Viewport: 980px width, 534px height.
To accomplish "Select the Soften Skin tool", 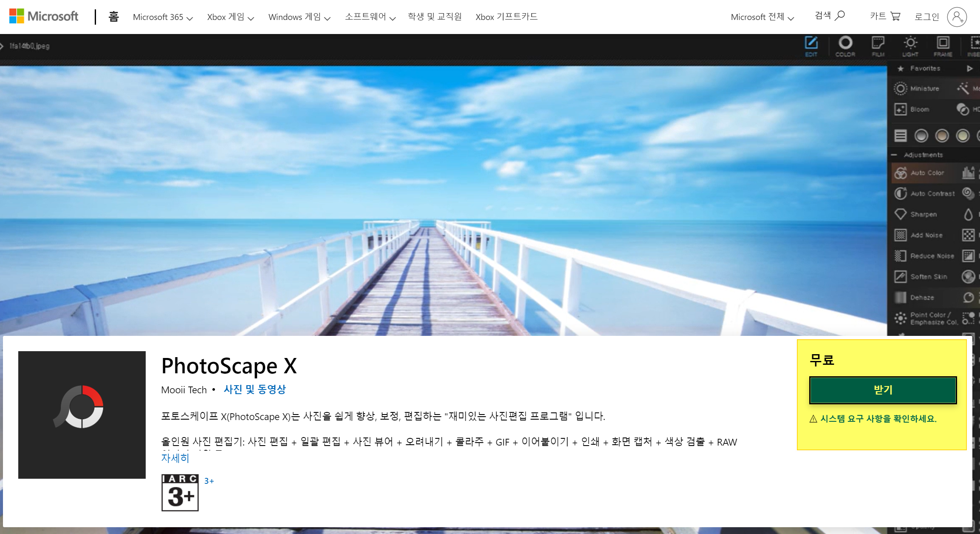I will click(921, 277).
